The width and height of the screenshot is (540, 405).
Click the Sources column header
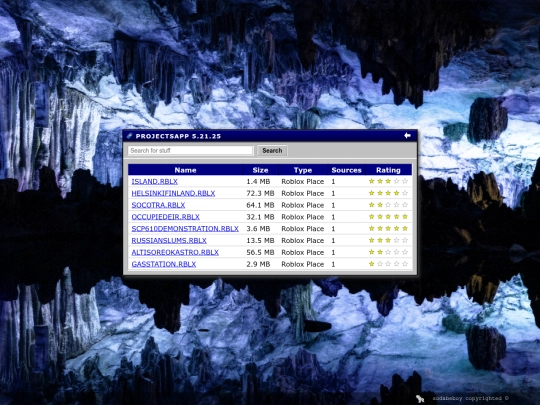point(346,170)
